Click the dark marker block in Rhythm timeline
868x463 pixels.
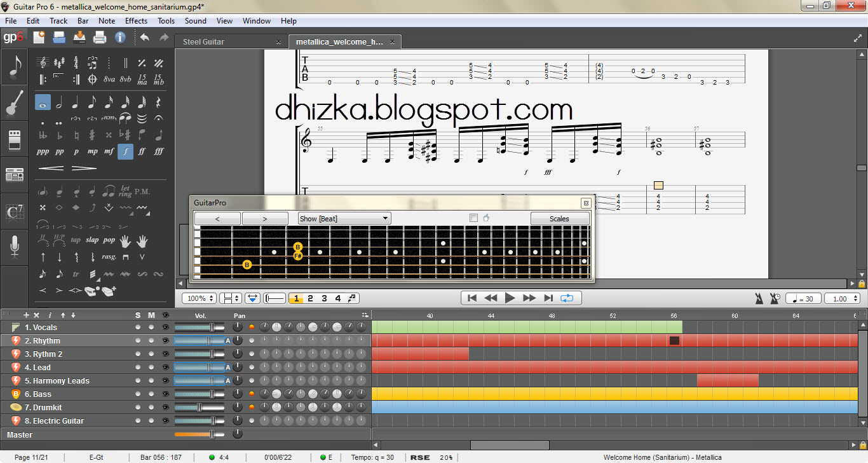point(674,341)
